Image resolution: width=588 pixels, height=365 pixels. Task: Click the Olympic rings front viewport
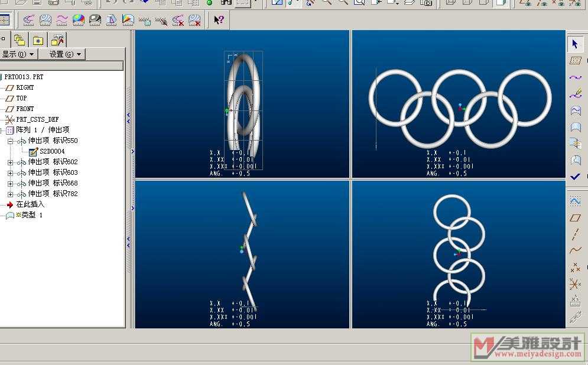point(459,104)
